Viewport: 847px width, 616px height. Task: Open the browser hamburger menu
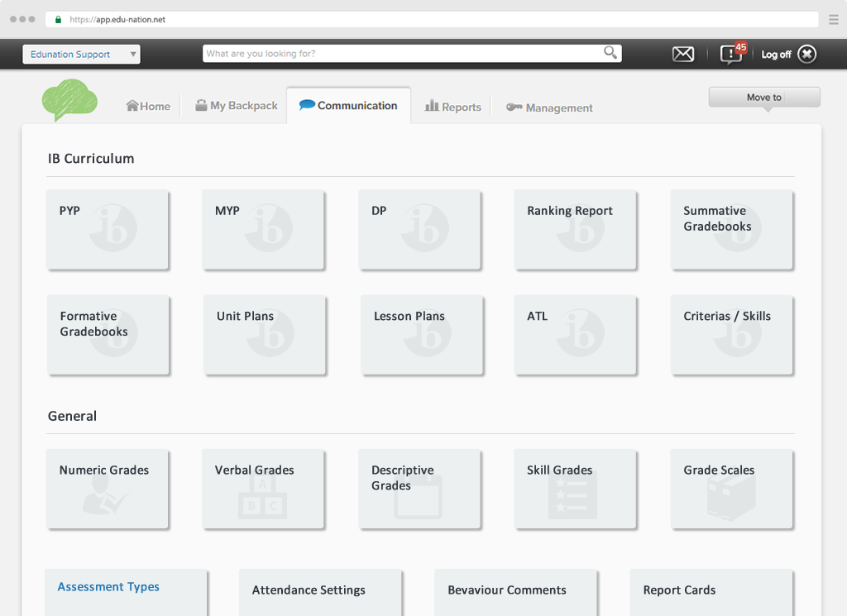pyautogui.click(x=834, y=20)
